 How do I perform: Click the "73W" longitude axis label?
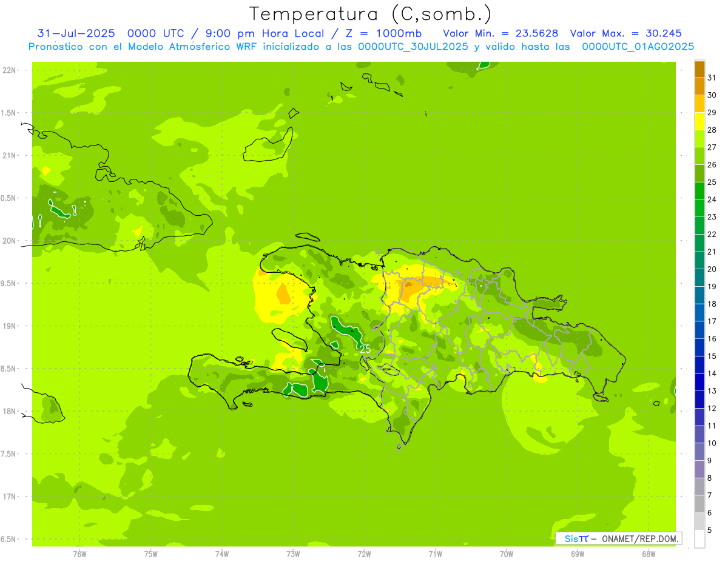pos(293,554)
